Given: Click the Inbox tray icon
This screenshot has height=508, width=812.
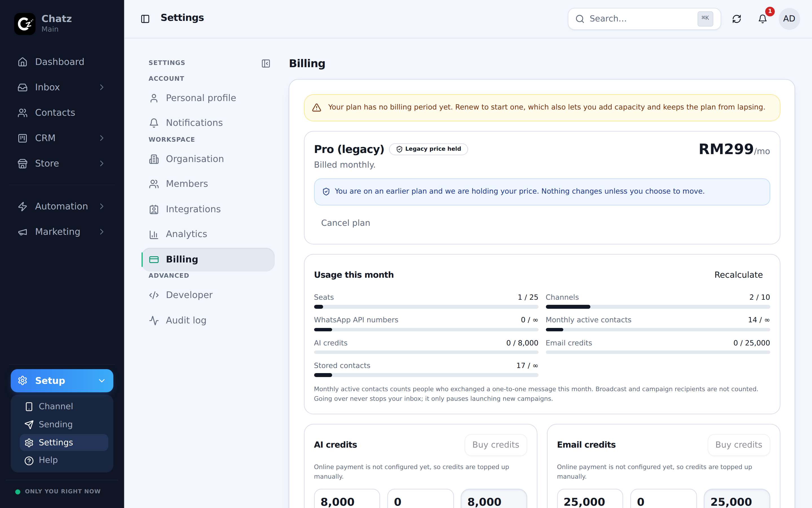Looking at the screenshot, I should point(23,87).
